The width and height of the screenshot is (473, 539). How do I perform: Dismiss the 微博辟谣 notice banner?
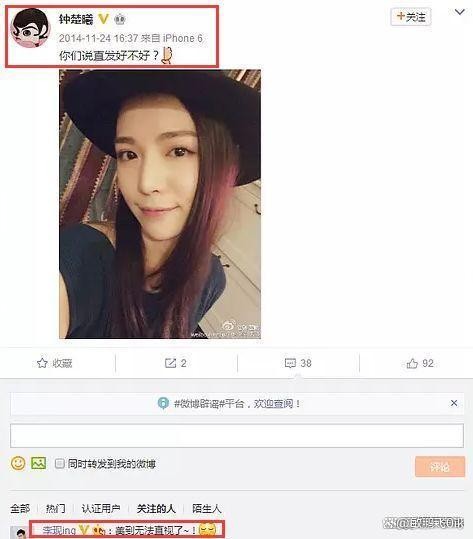click(x=454, y=403)
